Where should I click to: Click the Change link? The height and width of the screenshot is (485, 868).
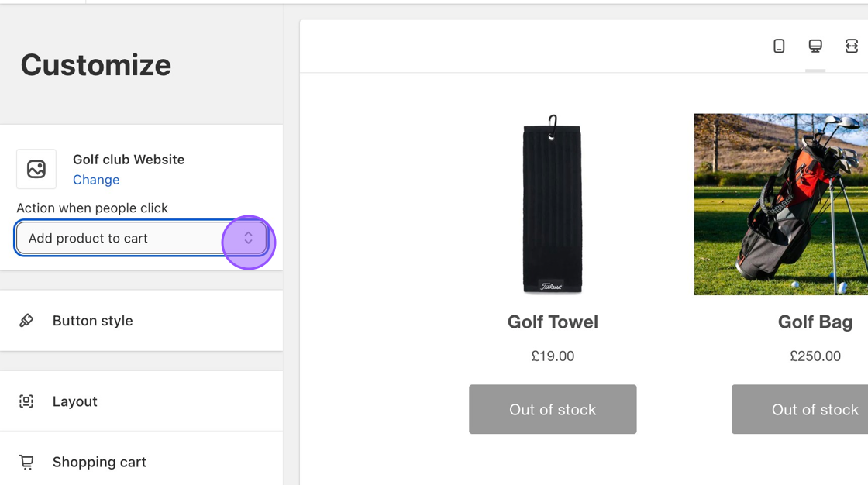pyautogui.click(x=96, y=180)
